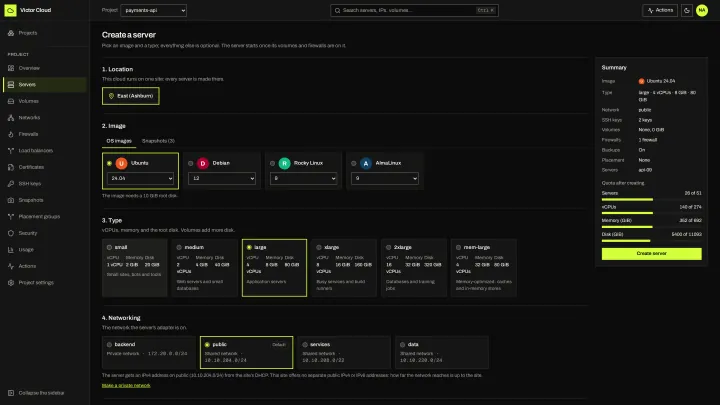The image size is (720, 405).
Task: Toggle dark mode with the moon icon
Action: pyautogui.click(x=687, y=10)
